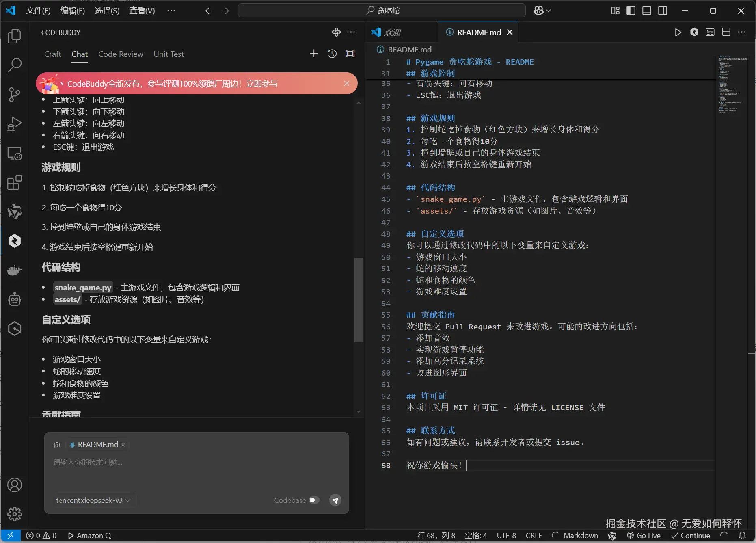Open the Accounts menu icon

click(15, 485)
